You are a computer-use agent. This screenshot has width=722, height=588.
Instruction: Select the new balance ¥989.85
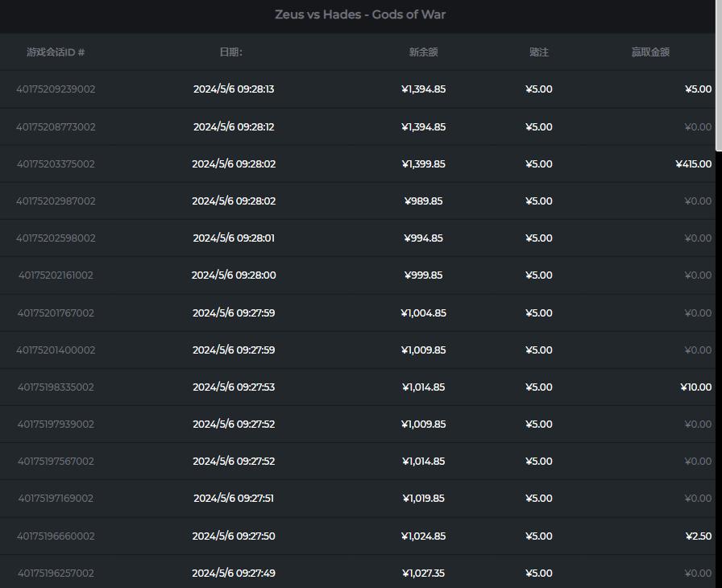click(424, 201)
